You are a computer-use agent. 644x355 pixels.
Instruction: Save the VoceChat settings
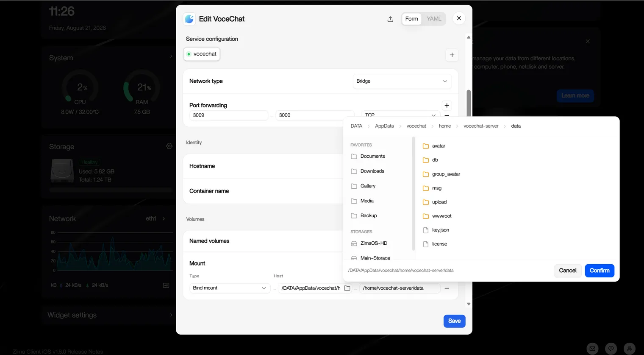point(455,321)
